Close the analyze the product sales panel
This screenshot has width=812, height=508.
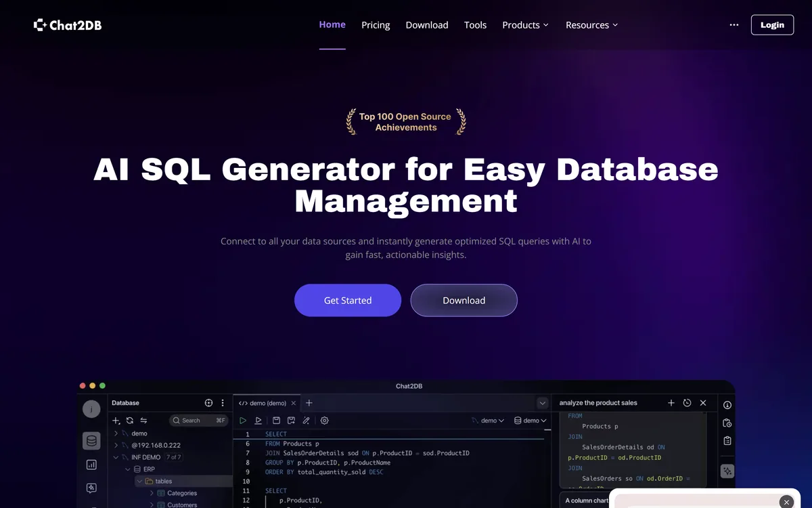click(x=703, y=403)
